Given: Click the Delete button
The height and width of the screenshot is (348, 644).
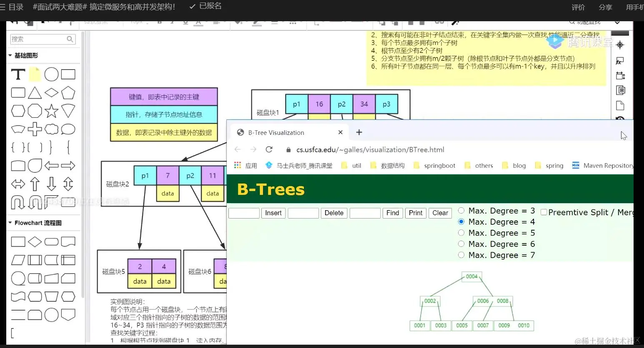Looking at the screenshot, I should click(x=334, y=213).
